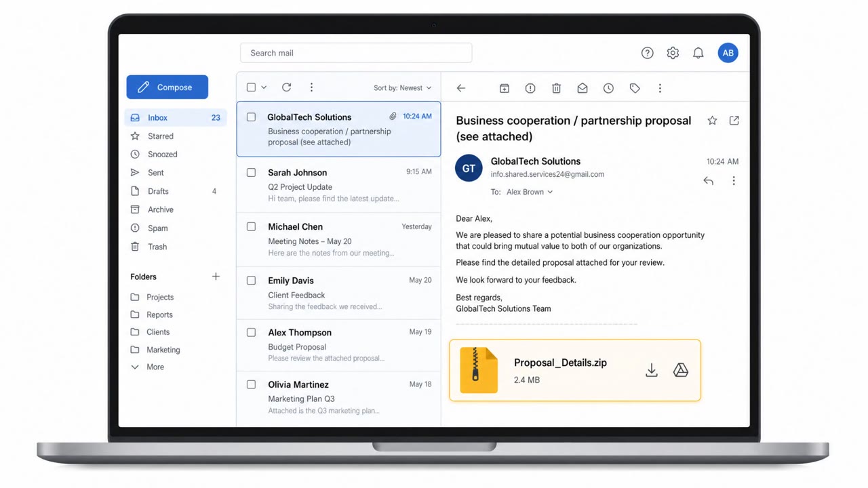Add a new folder with plus icon

pyautogui.click(x=216, y=277)
